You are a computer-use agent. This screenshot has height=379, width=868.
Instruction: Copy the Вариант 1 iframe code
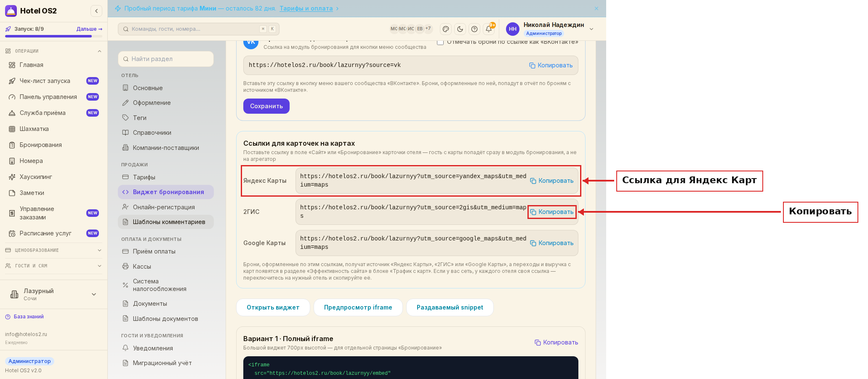click(556, 342)
